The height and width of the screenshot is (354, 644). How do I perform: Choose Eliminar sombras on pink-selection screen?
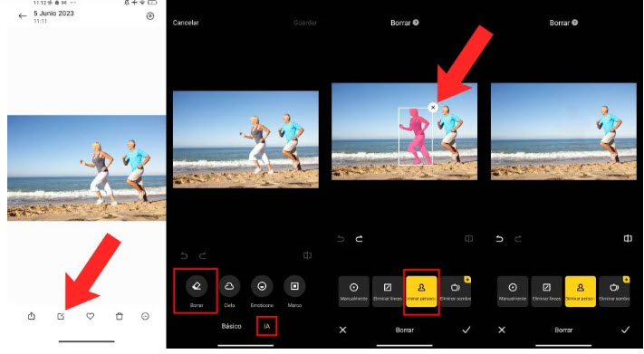(455, 291)
